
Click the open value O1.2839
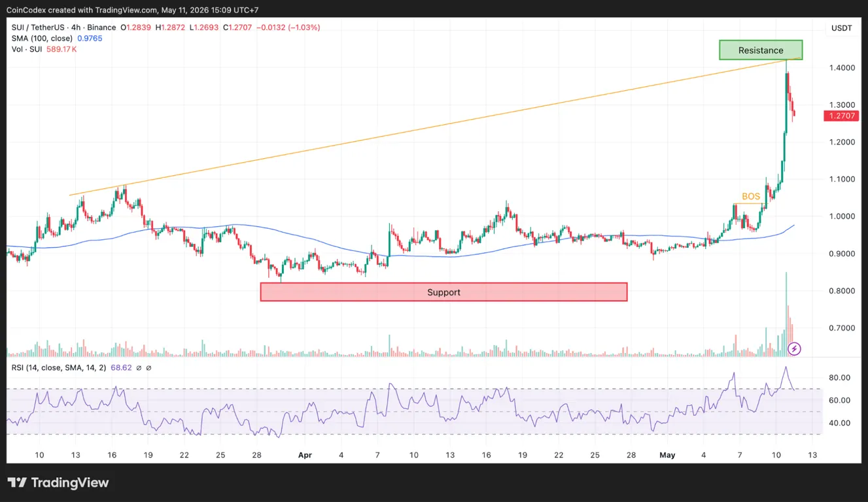click(x=135, y=27)
